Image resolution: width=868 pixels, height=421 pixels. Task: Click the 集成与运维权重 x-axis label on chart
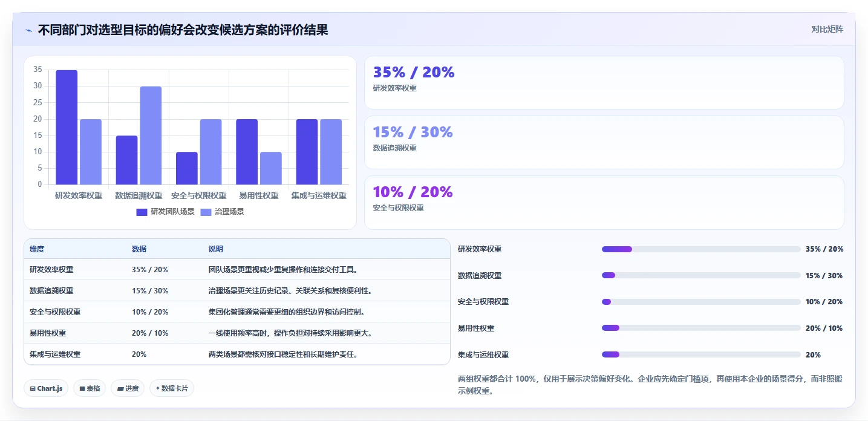[x=319, y=195]
